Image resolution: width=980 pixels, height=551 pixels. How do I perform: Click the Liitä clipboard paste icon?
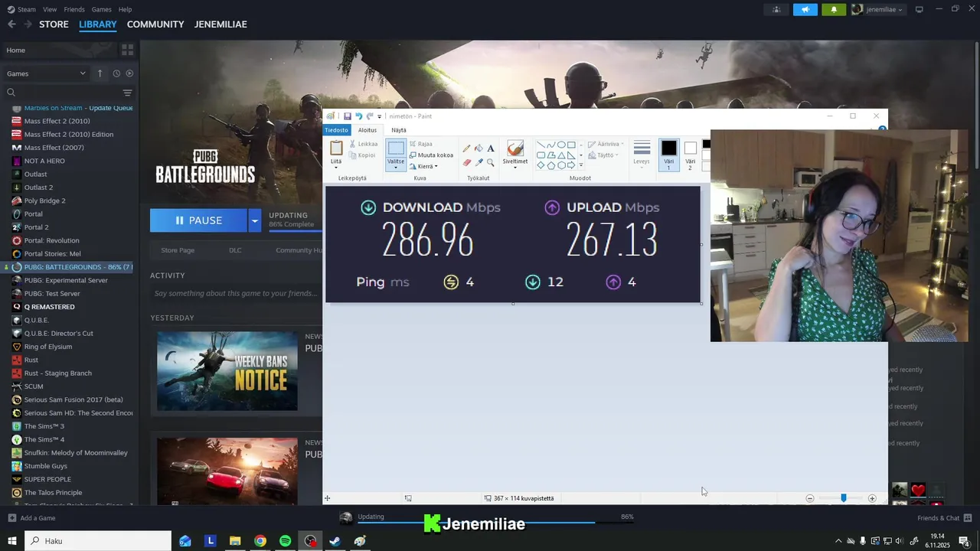[x=336, y=148]
